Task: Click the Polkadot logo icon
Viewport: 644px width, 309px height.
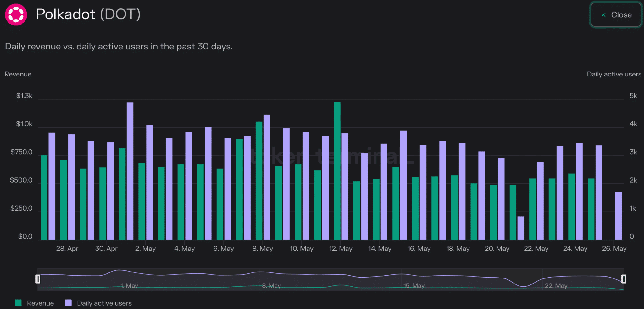Action: coord(16,14)
